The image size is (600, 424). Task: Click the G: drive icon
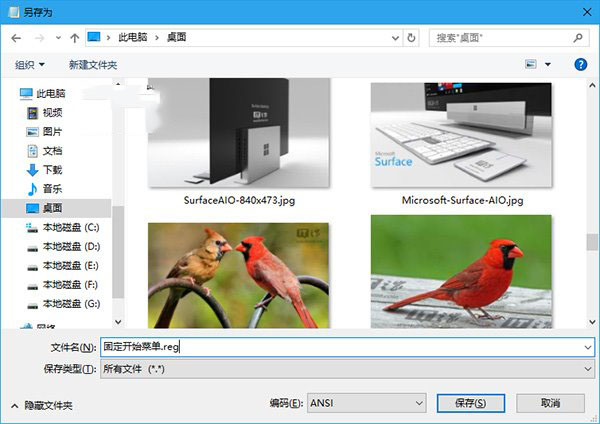pyautogui.click(x=33, y=306)
